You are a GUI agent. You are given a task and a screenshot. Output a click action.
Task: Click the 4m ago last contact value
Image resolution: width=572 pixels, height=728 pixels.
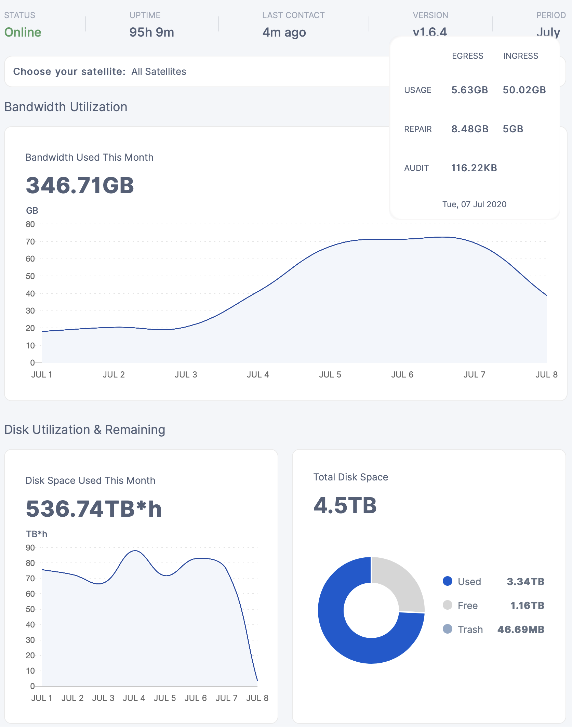click(284, 32)
